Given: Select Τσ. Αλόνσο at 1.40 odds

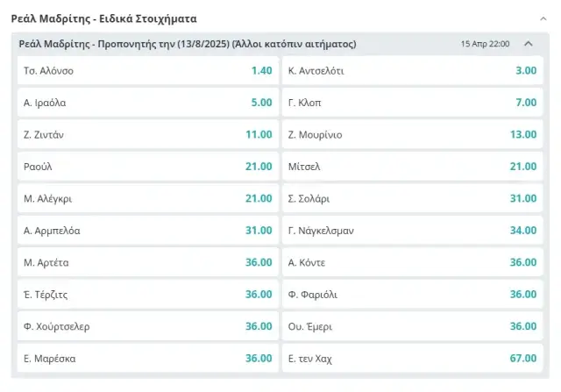Looking at the screenshot, I should [148, 70].
